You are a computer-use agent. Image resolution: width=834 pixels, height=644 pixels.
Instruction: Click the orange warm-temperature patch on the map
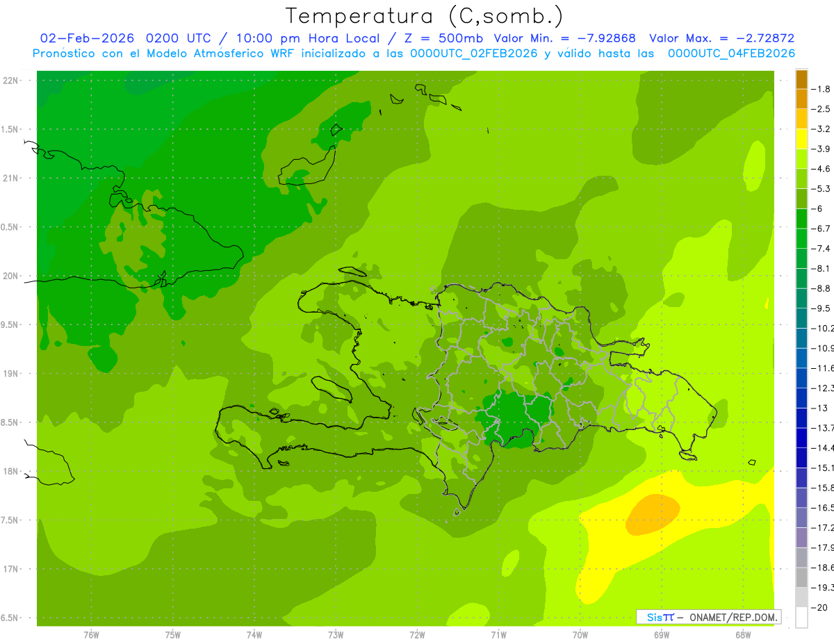652,515
